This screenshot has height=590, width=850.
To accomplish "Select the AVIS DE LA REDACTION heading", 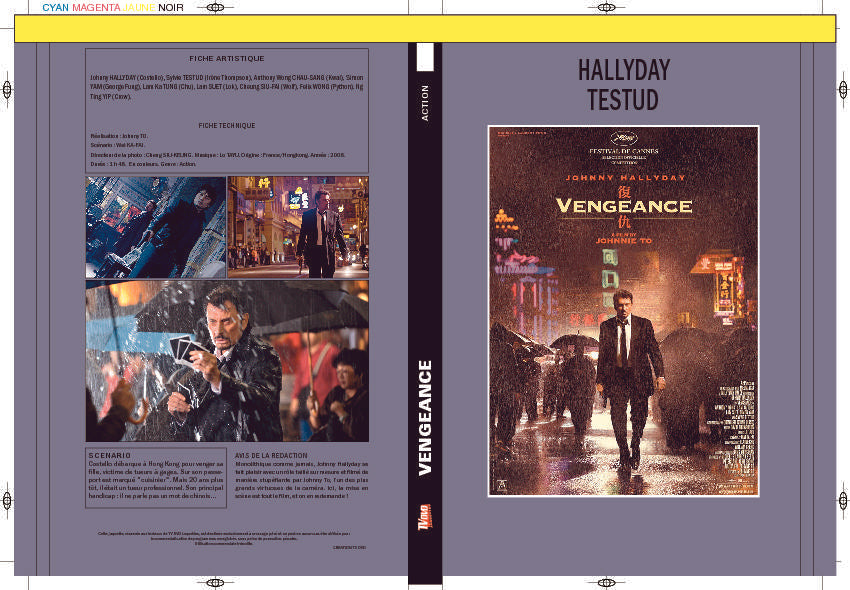I will click(271, 456).
